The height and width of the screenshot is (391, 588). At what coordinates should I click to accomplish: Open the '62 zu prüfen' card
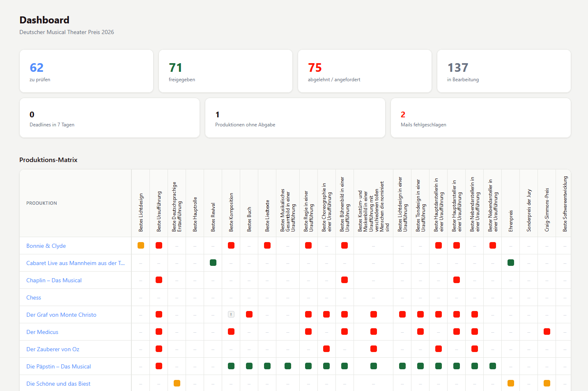[86, 71]
